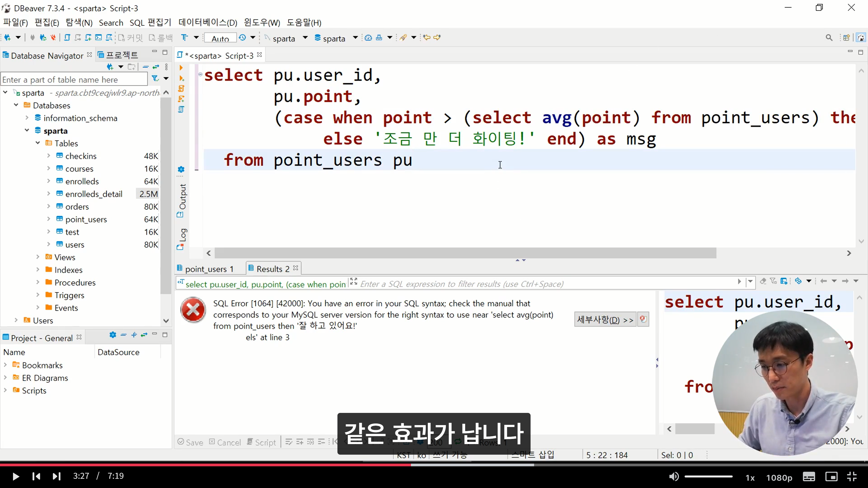Show the Output side panel
Screen dimensions: 868x488
click(182, 201)
